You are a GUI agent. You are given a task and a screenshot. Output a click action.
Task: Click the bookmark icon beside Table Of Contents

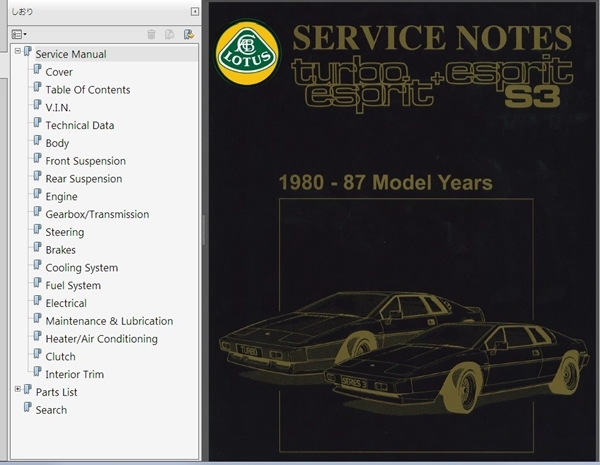coord(38,87)
